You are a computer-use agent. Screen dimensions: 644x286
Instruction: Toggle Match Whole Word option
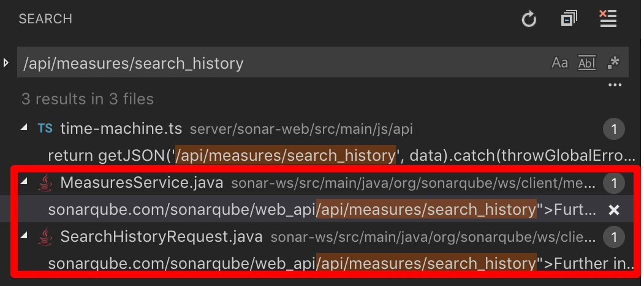pyautogui.click(x=586, y=63)
